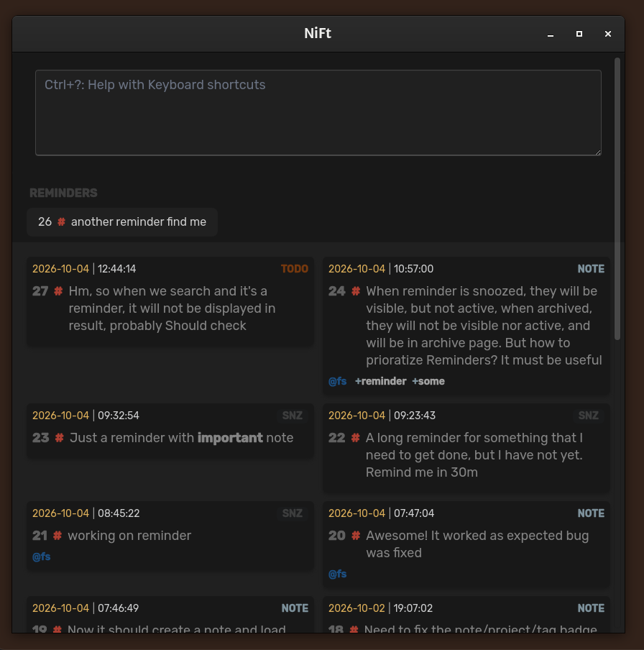Click the 09:32:54 timestamp on note 23
This screenshot has width=644, height=650.
[119, 416]
